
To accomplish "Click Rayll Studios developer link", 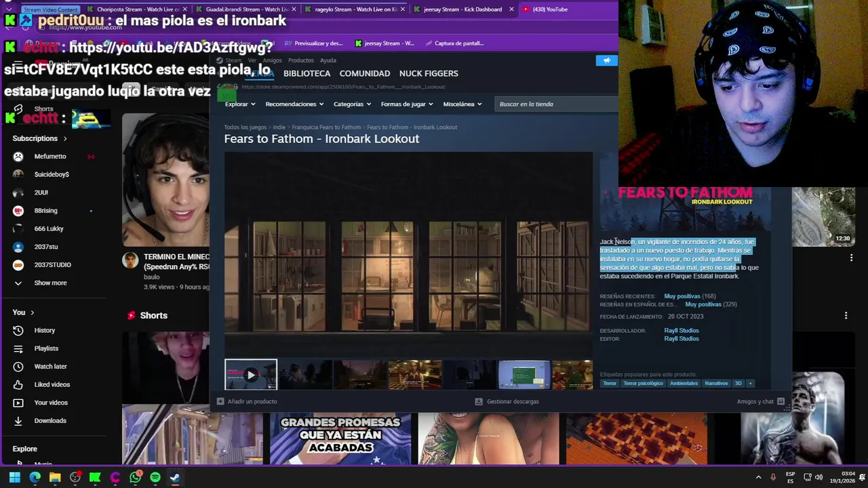I will (682, 330).
